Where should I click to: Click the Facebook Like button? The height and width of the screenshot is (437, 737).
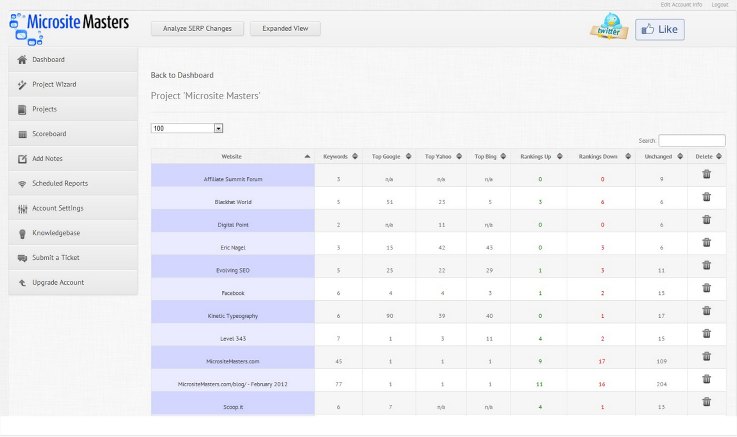click(660, 30)
